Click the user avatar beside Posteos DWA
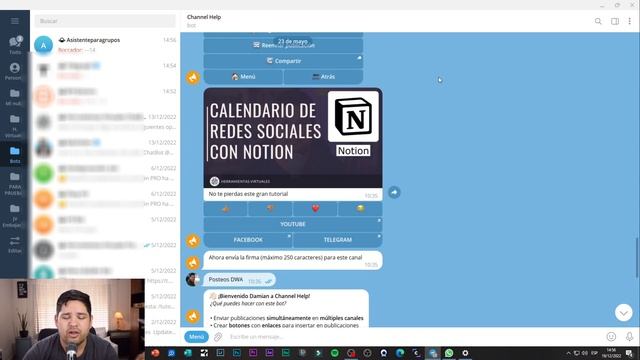This screenshot has width=640, height=360. pyautogui.click(x=192, y=280)
